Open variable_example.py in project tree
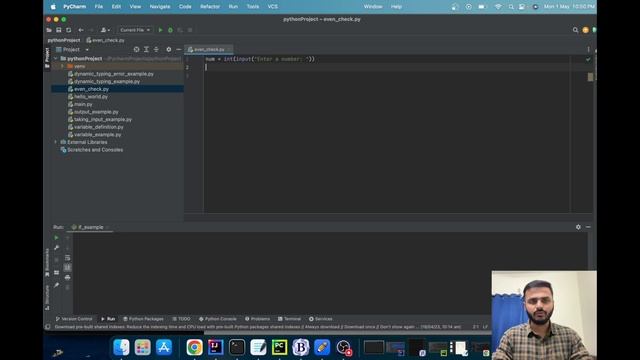Viewport: 640px width, 360px height. (98, 134)
